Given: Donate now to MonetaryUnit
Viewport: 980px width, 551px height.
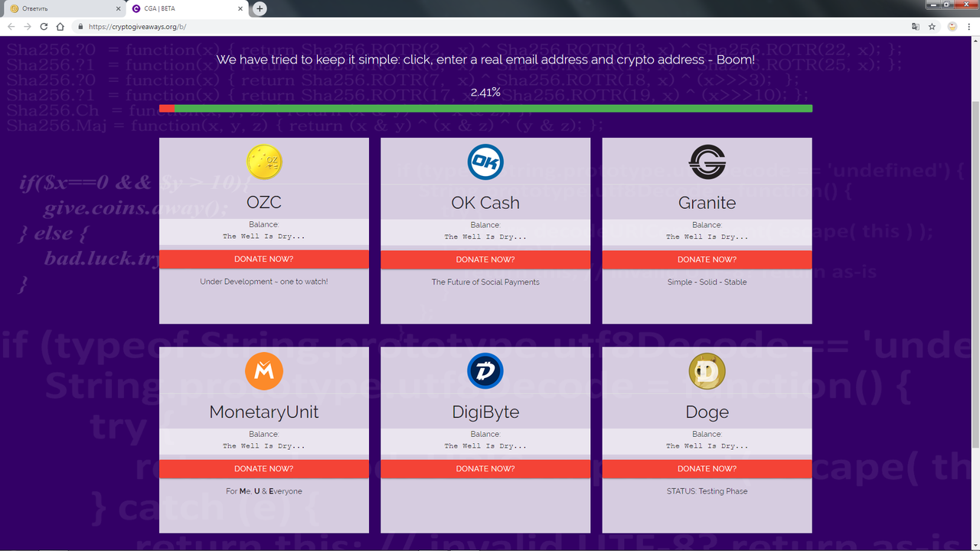Looking at the screenshot, I should [264, 468].
